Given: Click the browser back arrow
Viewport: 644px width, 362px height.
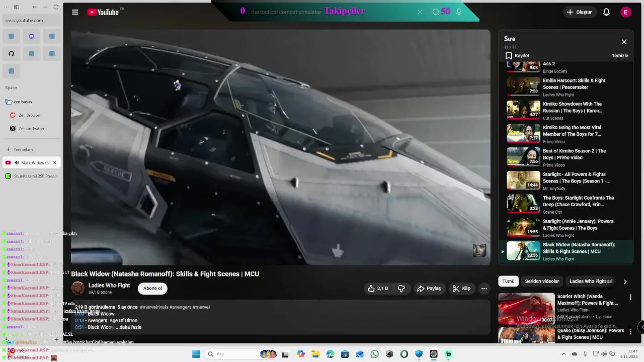Looking at the screenshot, I should coord(35,7).
